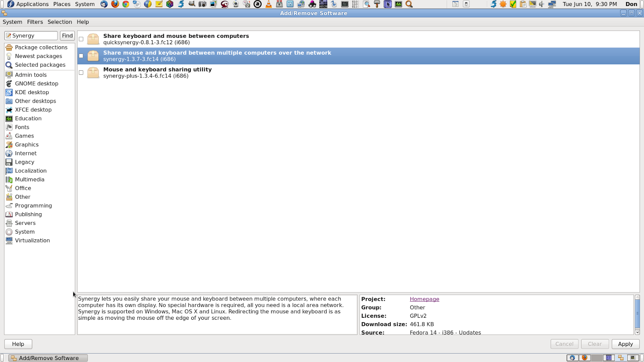Open the Places menu in the top panel
The width and height of the screenshot is (644, 362).
point(62,4)
